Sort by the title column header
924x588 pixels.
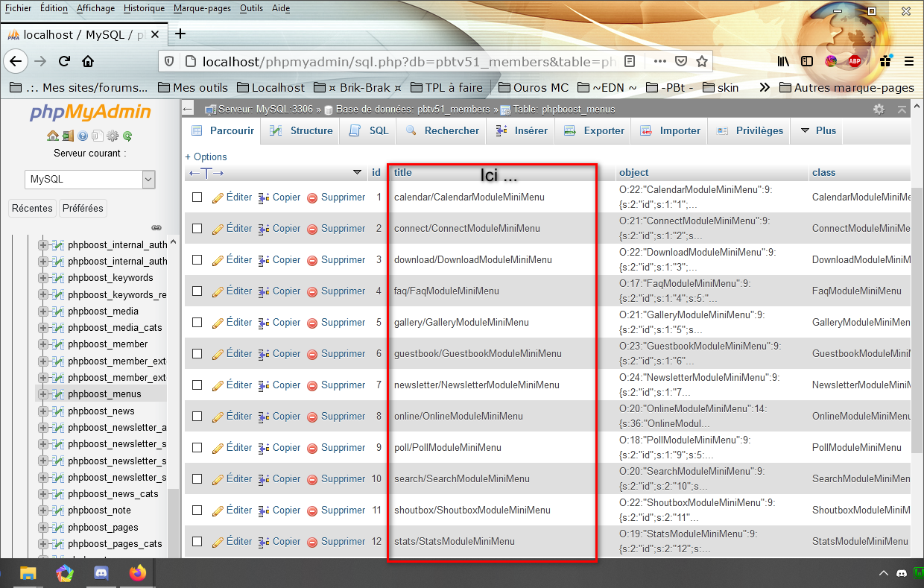[403, 173]
